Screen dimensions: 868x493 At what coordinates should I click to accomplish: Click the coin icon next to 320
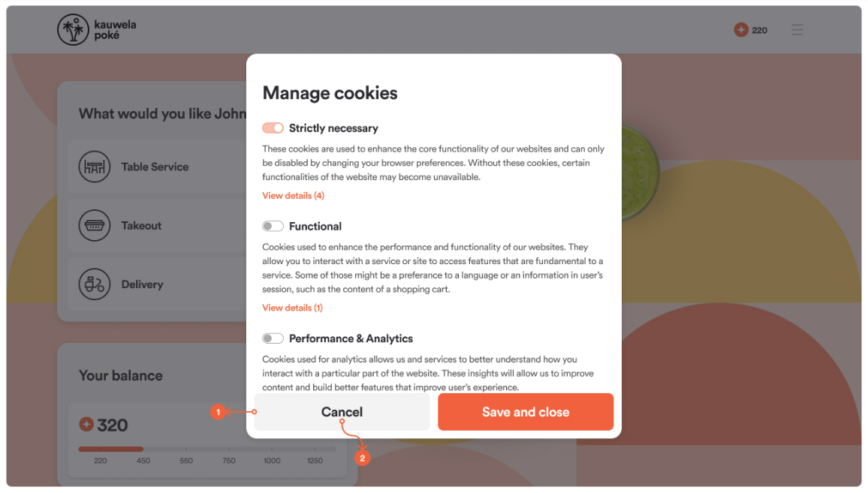(86, 425)
